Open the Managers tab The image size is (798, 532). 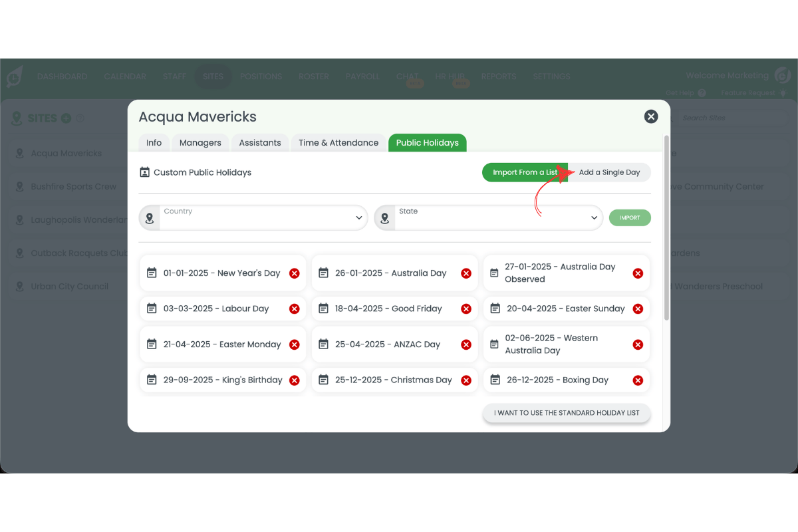(x=200, y=143)
